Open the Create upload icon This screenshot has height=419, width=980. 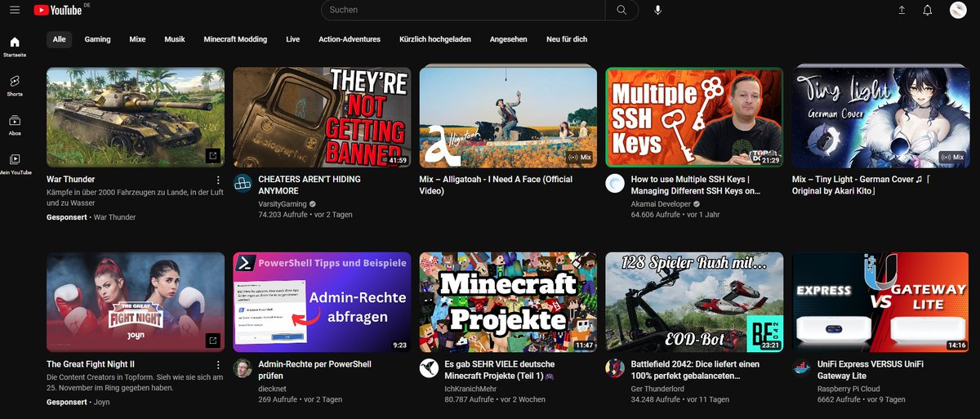tap(902, 10)
